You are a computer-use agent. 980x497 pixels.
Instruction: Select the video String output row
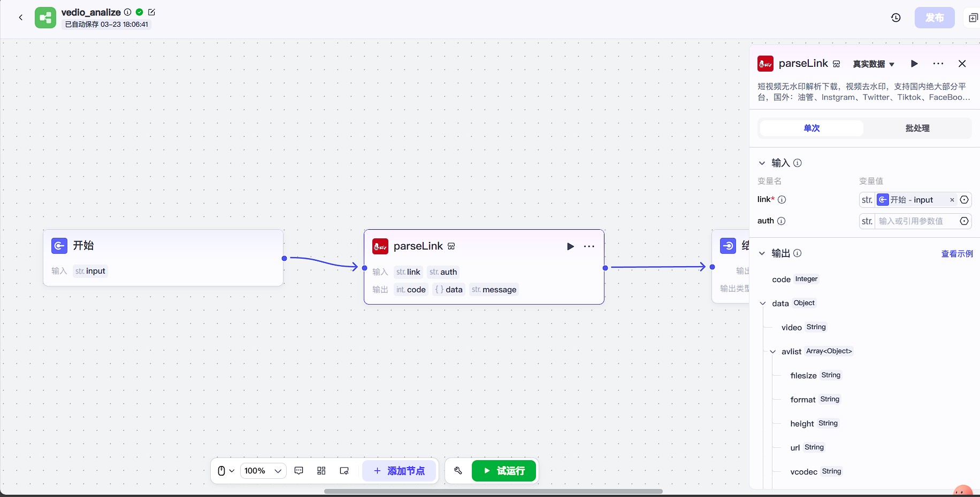pyautogui.click(x=804, y=327)
